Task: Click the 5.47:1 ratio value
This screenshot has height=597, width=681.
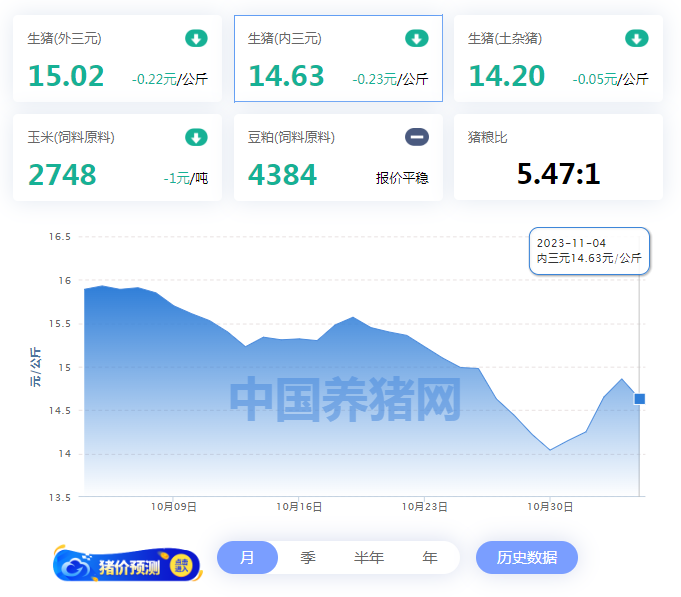Action: (559, 174)
